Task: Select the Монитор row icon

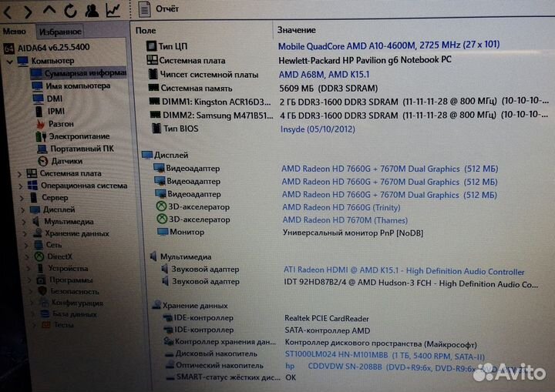Action: point(163,232)
